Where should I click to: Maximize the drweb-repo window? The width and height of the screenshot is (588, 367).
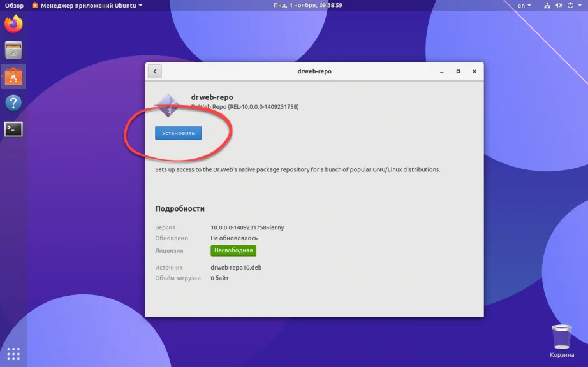pos(458,71)
